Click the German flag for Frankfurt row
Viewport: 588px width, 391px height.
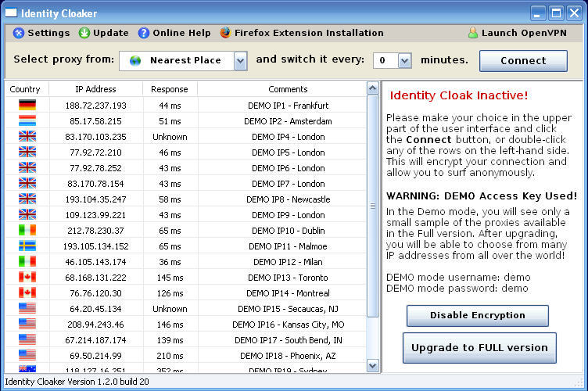coord(27,105)
